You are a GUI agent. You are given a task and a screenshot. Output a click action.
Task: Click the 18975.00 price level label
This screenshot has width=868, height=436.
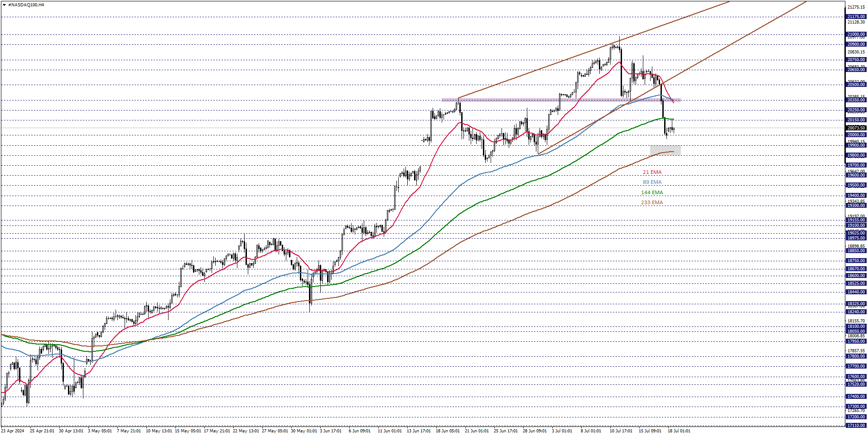point(856,238)
